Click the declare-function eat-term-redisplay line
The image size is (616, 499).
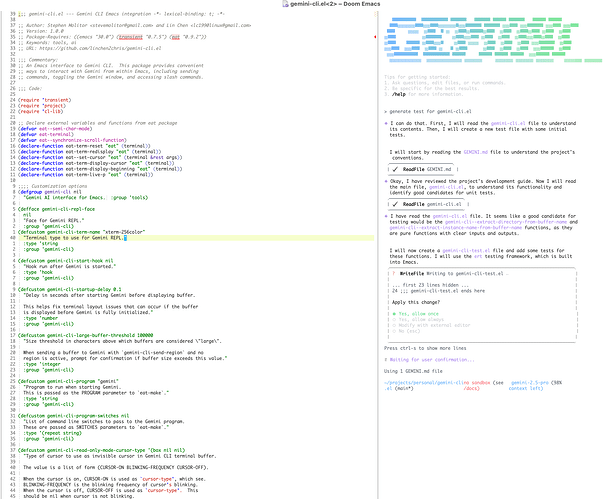(90, 152)
